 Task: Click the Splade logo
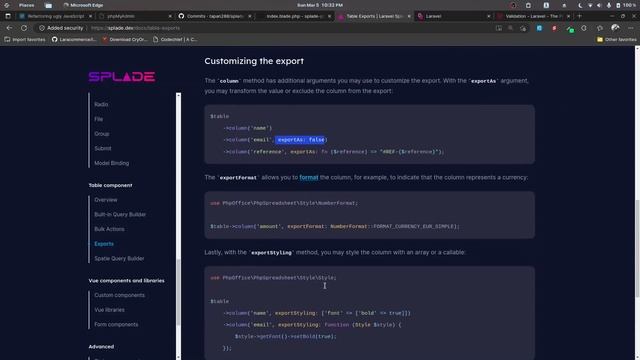pyautogui.click(x=122, y=77)
